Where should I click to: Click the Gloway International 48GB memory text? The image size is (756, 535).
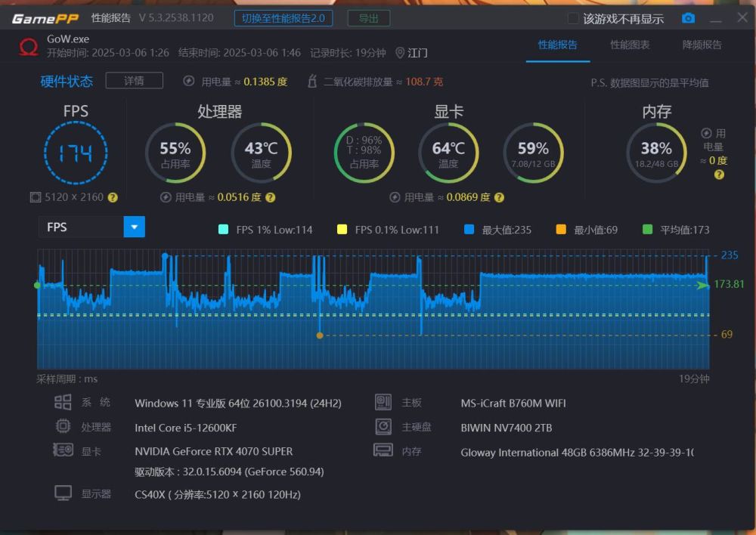(577, 452)
